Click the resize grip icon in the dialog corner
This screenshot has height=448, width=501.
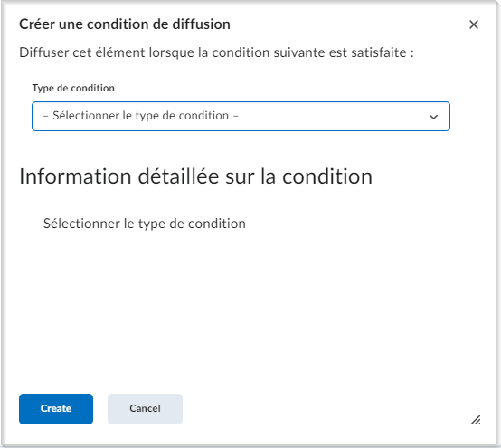click(x=476, y=420)
